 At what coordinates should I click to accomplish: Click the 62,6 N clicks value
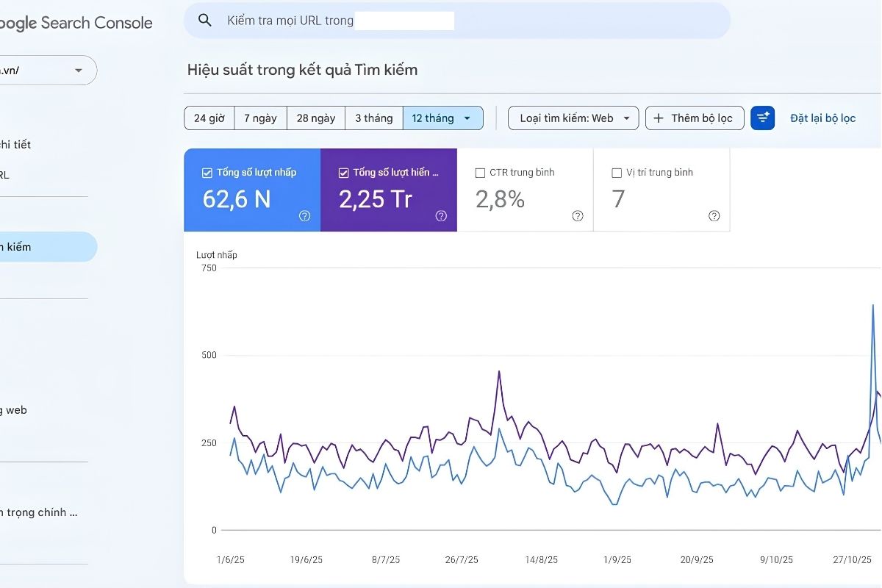point(237,198)
